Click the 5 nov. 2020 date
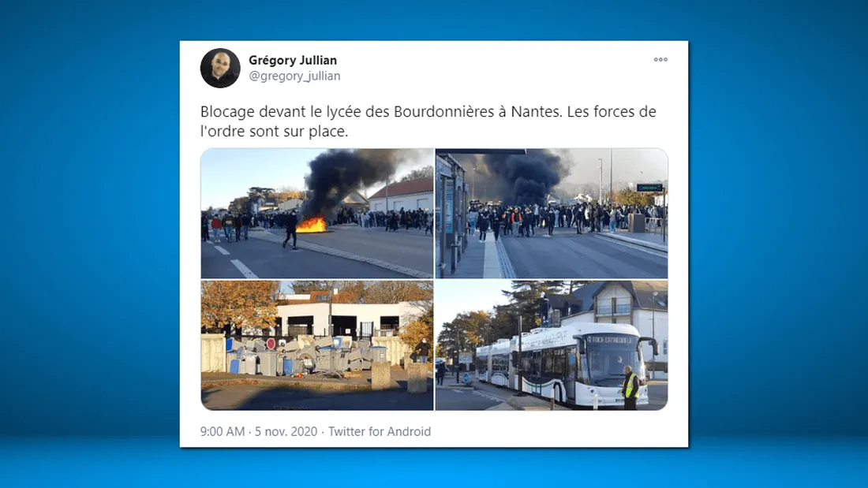 286,431
